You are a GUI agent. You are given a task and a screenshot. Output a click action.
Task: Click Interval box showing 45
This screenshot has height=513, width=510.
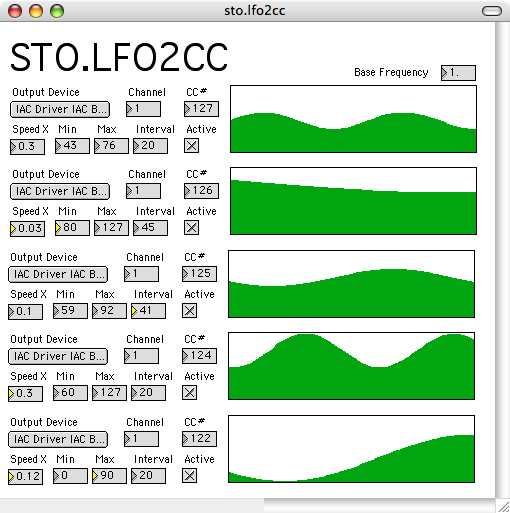[x=150, y=228]
